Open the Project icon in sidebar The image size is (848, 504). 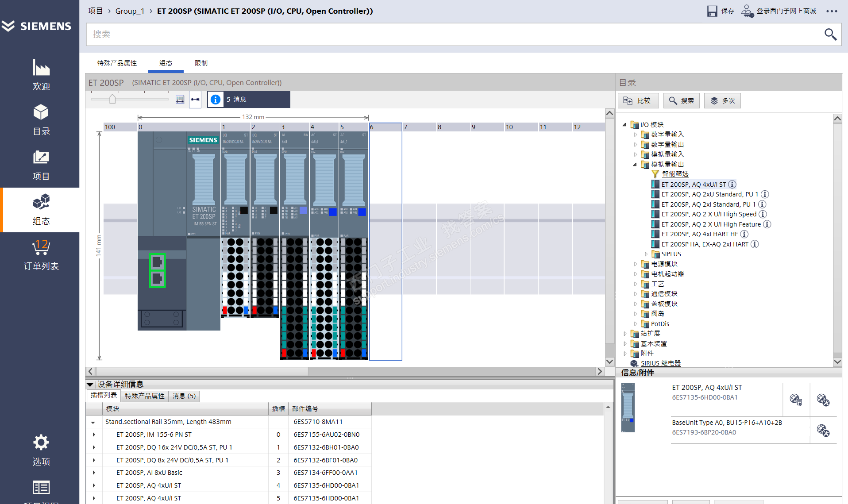point(41,158)
